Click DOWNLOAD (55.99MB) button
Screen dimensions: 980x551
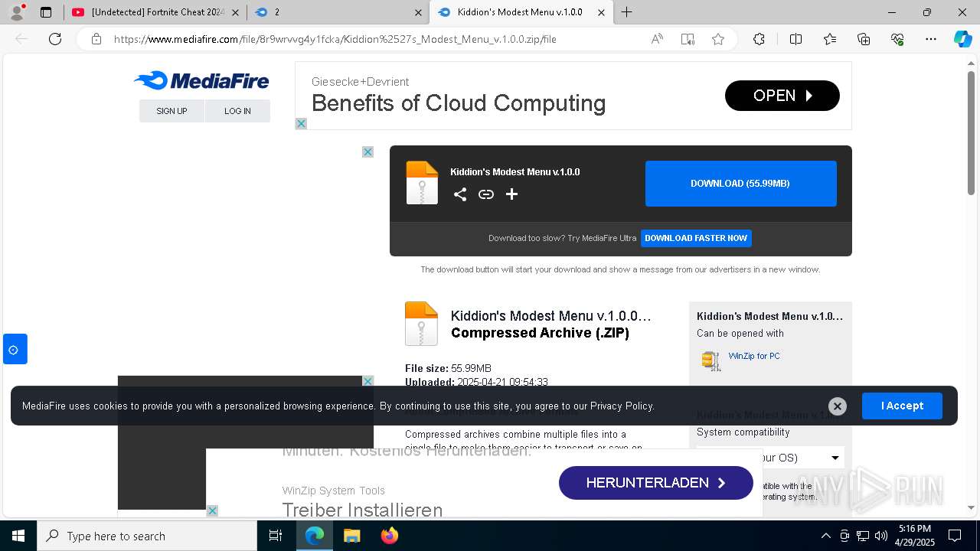click(740, 184)
